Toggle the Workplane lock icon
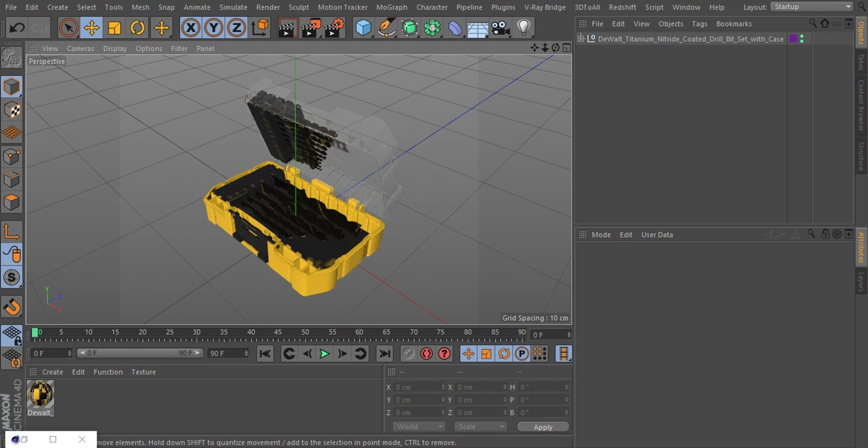868x448 pixels. coord(11,336)
